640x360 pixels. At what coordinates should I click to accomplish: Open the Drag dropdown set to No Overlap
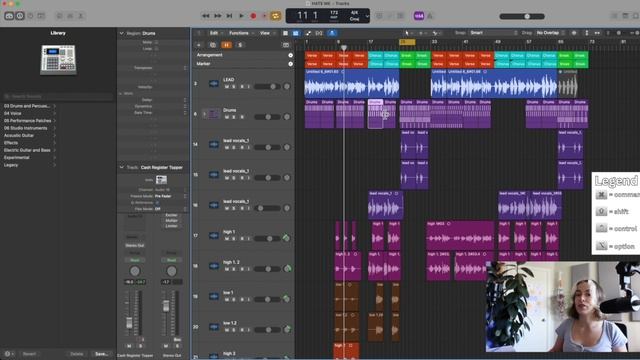tap(551, 33)
